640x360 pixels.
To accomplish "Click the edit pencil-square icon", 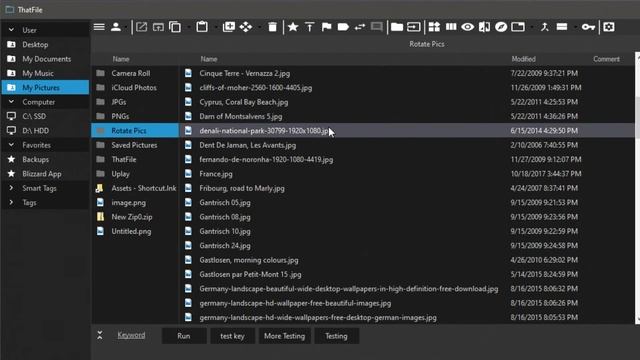I will 141,27.
